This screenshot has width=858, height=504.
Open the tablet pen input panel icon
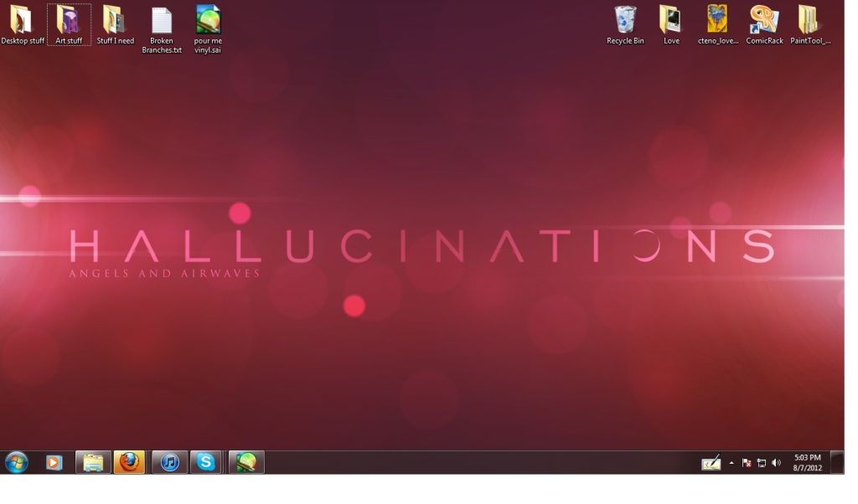point(711,463)
